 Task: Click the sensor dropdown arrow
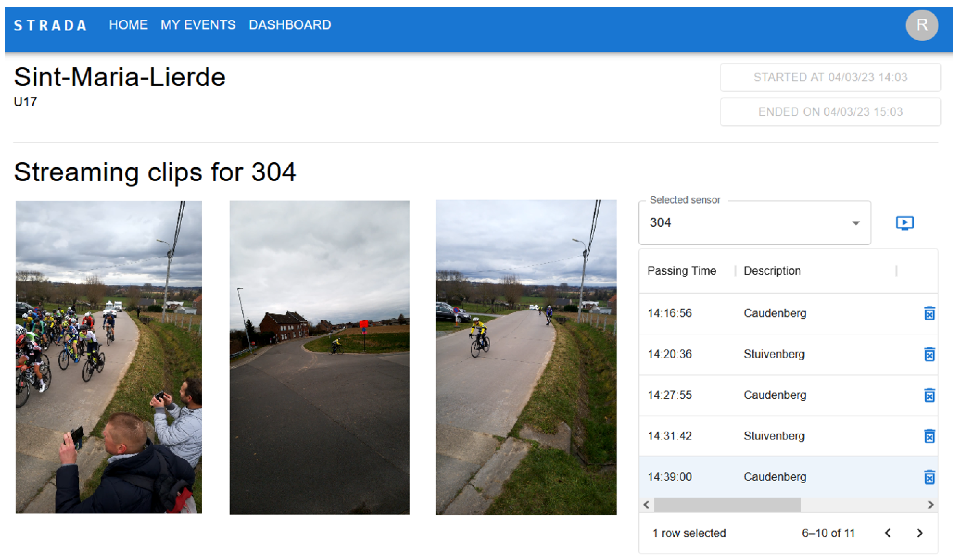pos(855,223)
